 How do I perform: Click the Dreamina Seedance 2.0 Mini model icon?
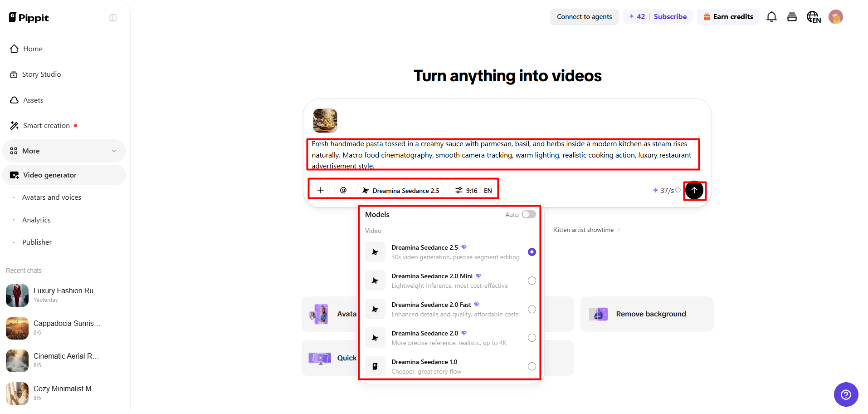point(375,281)
